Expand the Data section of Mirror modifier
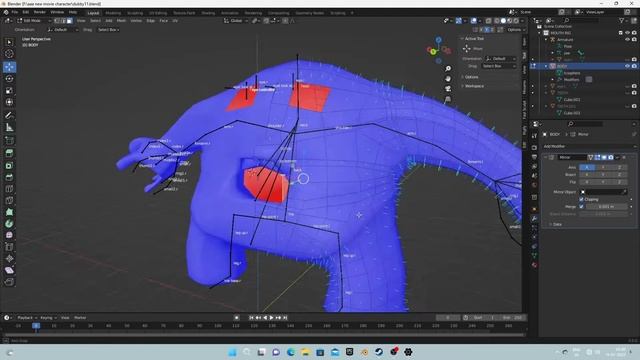This screenshot has width=640, height=360. [x=556, y=224]
